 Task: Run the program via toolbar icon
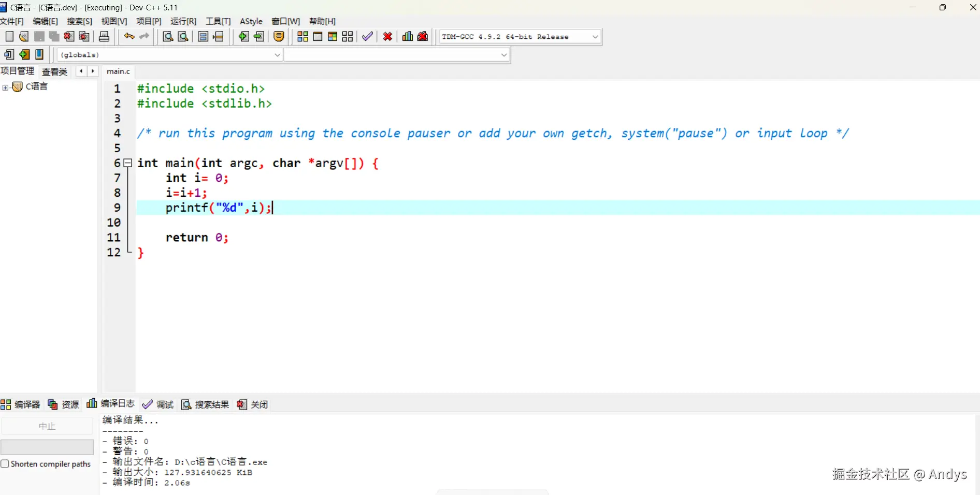[318, 36]
